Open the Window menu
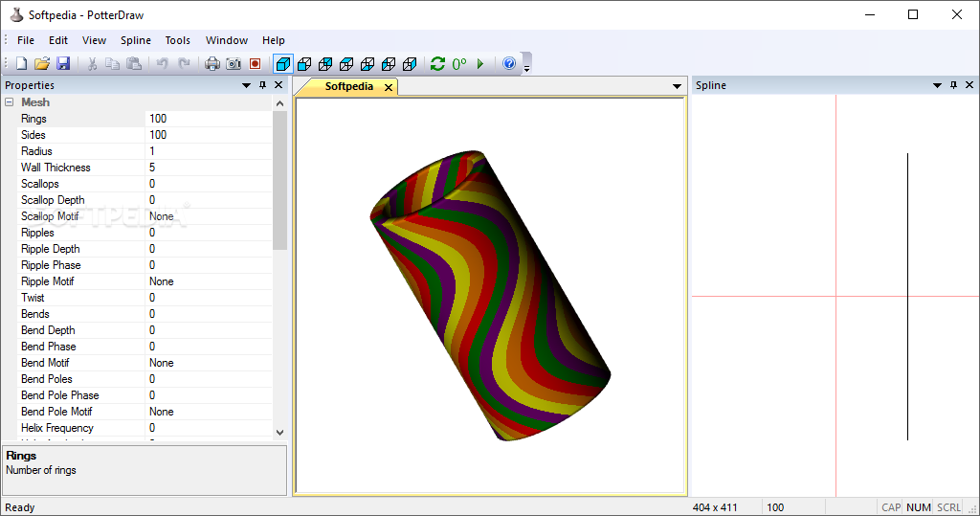 [226, 40]
